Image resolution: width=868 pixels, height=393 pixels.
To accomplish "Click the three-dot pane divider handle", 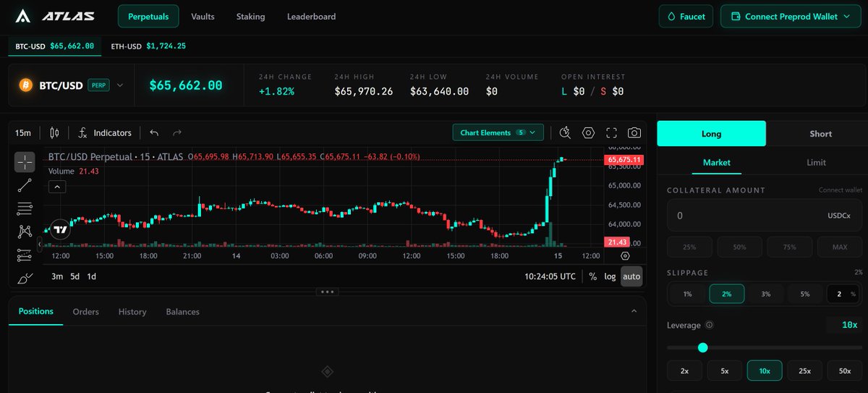I will 326,292.
